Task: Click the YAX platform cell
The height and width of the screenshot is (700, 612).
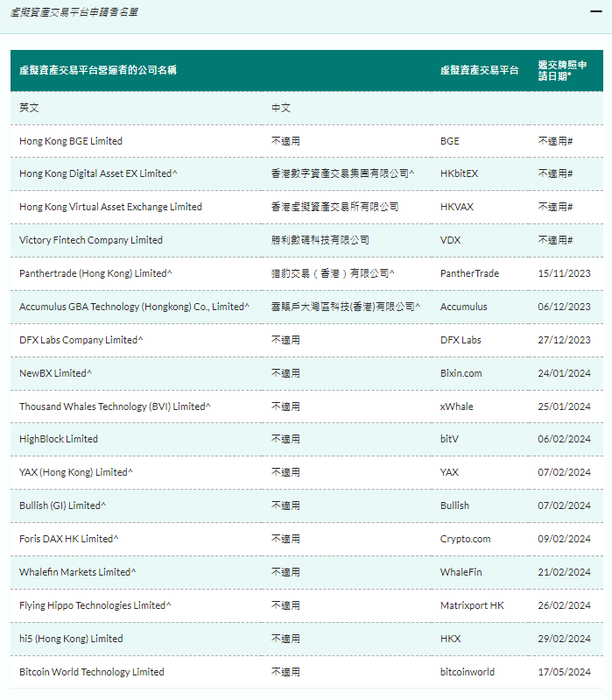Action: tap(449, 472)
